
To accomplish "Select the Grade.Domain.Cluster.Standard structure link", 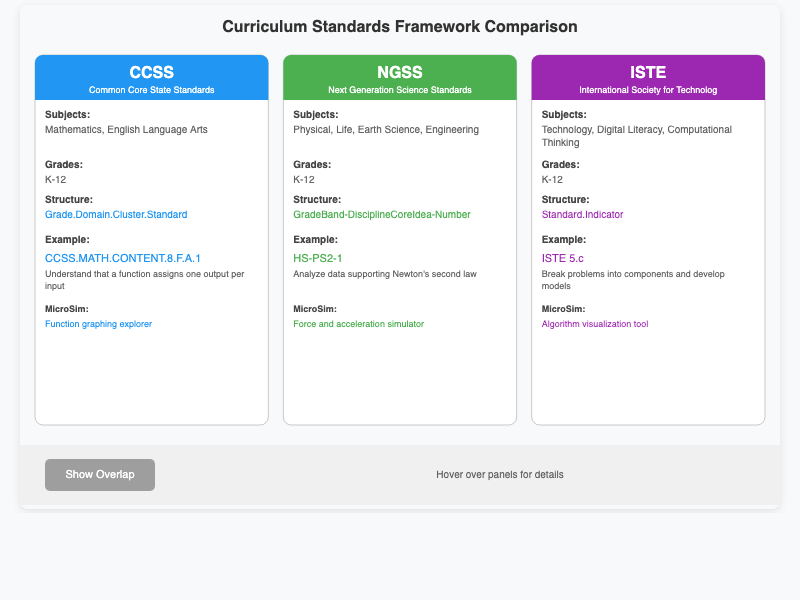I will pyautogui.click(x=115, y=213).
